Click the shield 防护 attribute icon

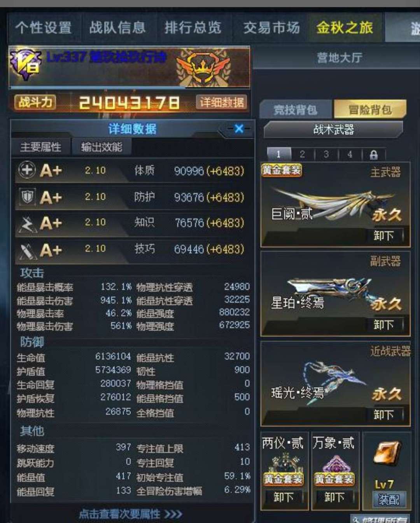27,197
